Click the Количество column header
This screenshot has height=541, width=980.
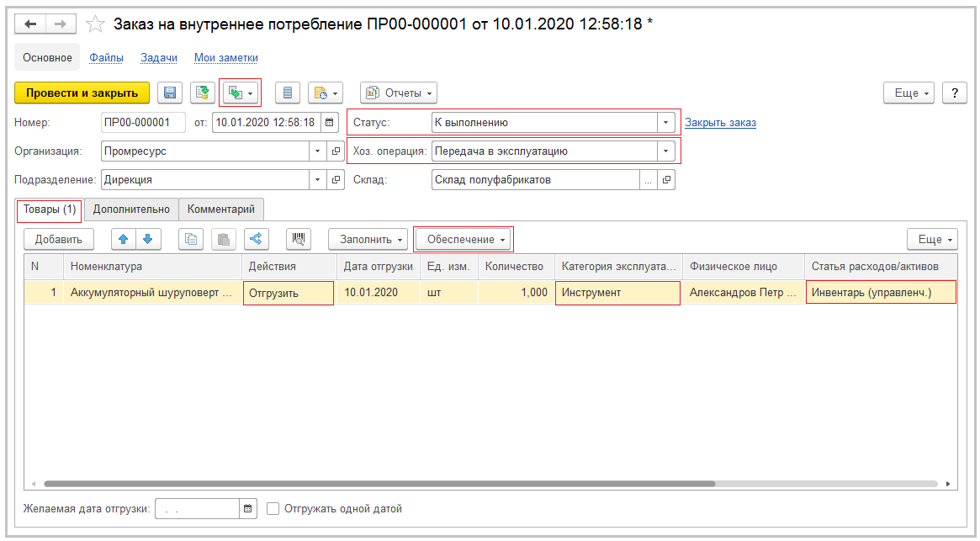(516, 267)
